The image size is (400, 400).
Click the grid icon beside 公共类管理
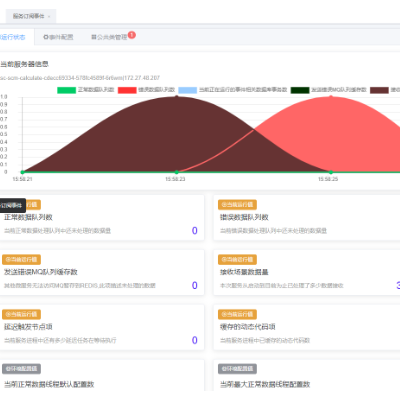pyautogui.click(x=94, y=37)
